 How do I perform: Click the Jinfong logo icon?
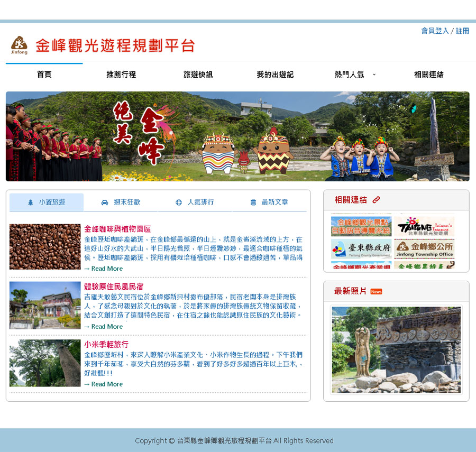19,45
